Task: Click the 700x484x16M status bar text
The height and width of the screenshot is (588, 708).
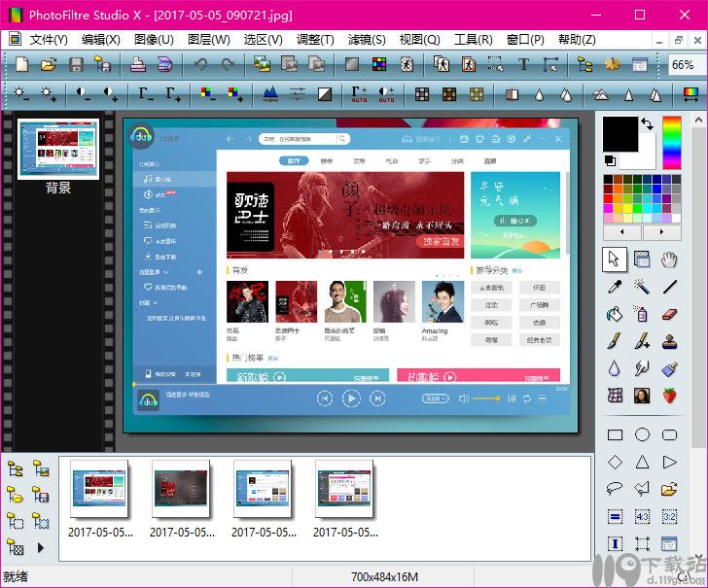Action: pos(384,576)
